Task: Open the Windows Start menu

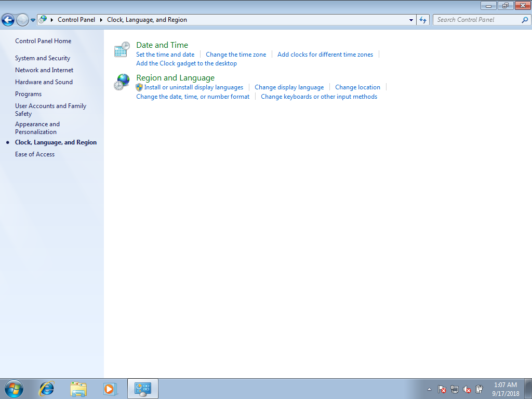Action: click(x=14, y=389)
